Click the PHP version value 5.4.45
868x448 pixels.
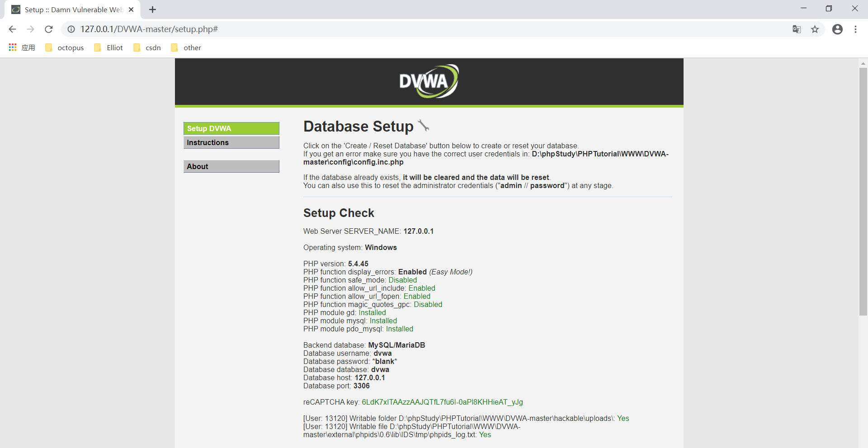358,264
